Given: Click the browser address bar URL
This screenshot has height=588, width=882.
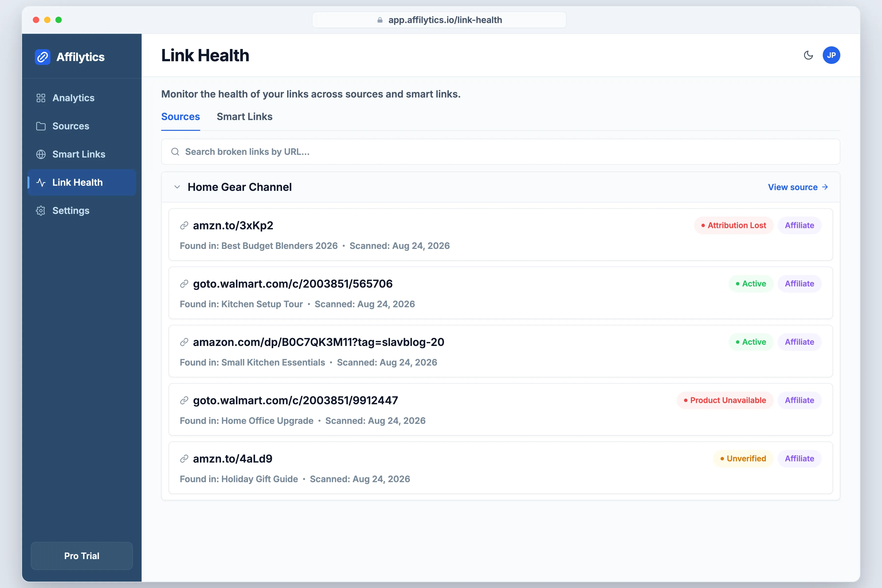Looking at the screenshot, I should pos(439,20).
